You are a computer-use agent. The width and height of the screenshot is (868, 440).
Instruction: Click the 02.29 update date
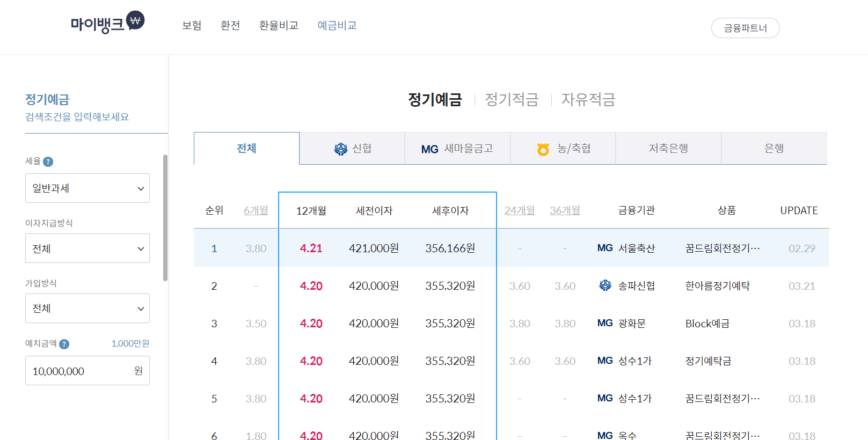(802, 248)
